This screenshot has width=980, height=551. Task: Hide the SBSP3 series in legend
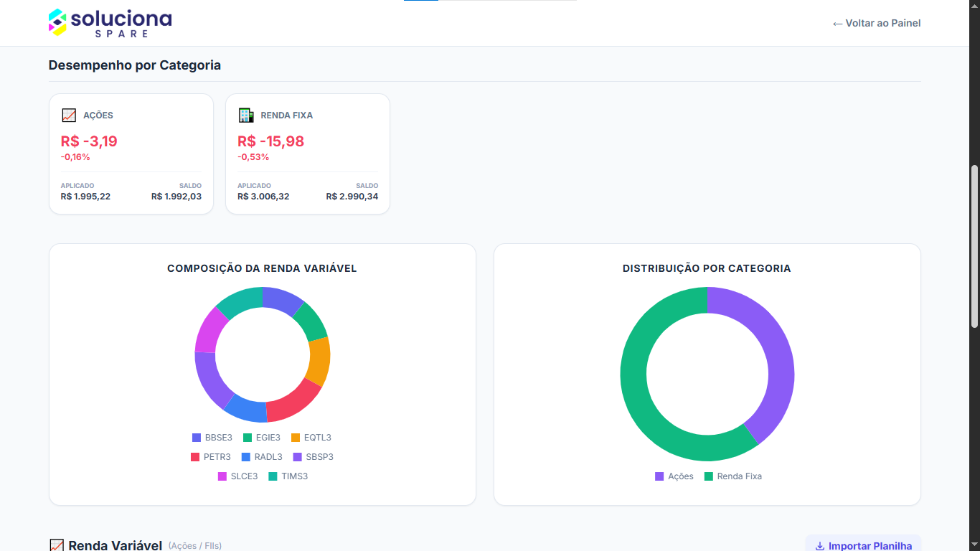point(313,457)
